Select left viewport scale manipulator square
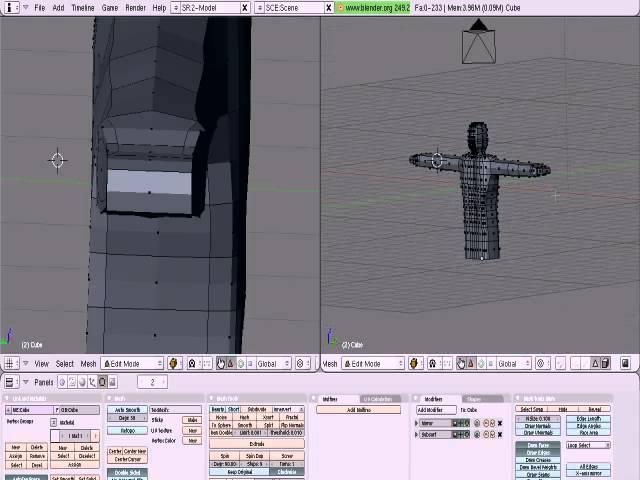Image resolution: width=640 pixels, height=480 pixels. [250, 363]
